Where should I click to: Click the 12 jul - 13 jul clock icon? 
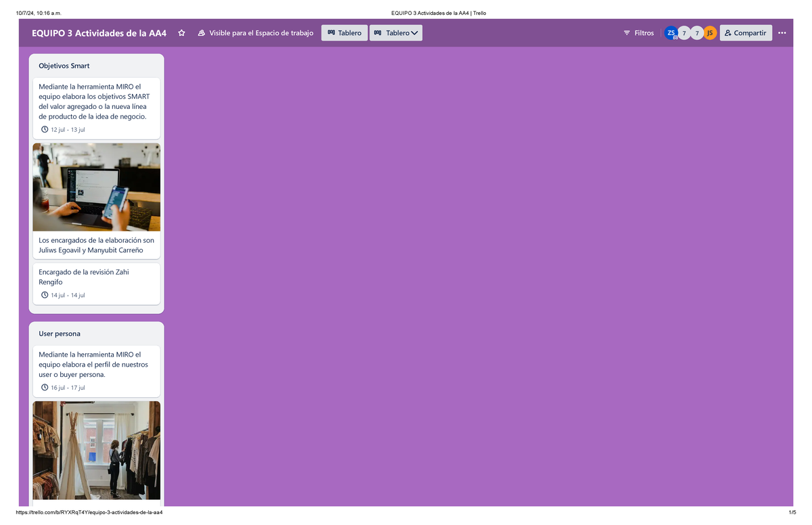click(x=45, y=129)
